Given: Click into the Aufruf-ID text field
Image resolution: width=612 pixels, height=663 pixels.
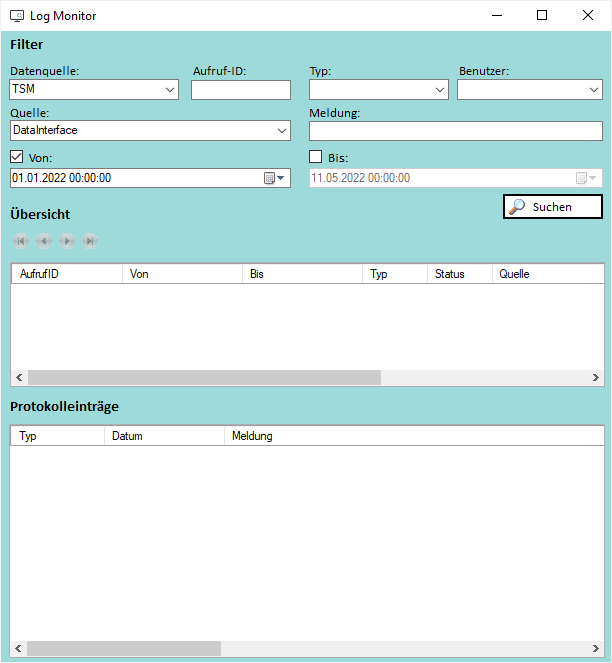Looking at the screenshot, I should coord(240,90).
